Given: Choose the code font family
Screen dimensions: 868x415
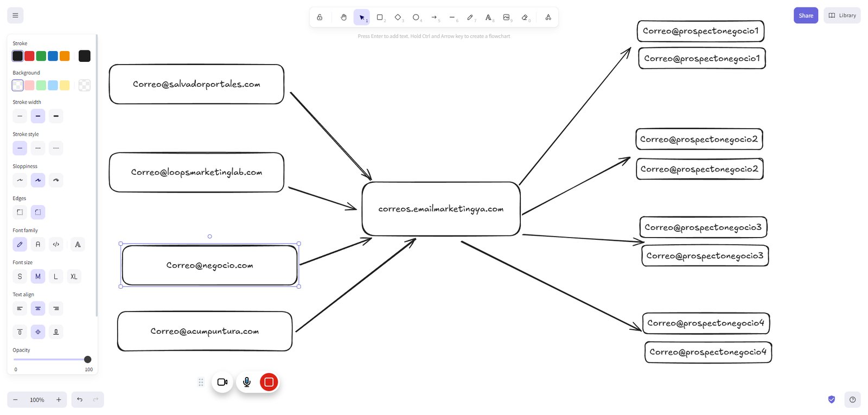Looking at the screenshot, I should [x=56, y=245].
